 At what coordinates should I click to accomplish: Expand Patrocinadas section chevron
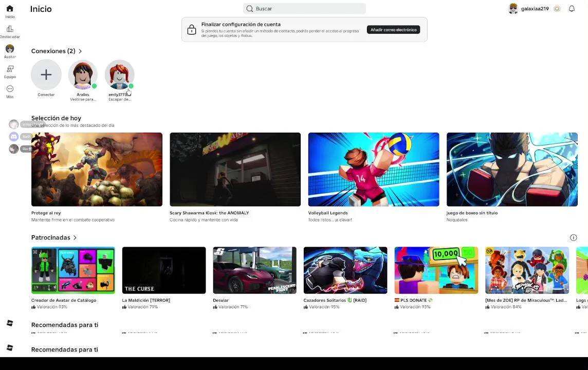[x=75, y=237]
